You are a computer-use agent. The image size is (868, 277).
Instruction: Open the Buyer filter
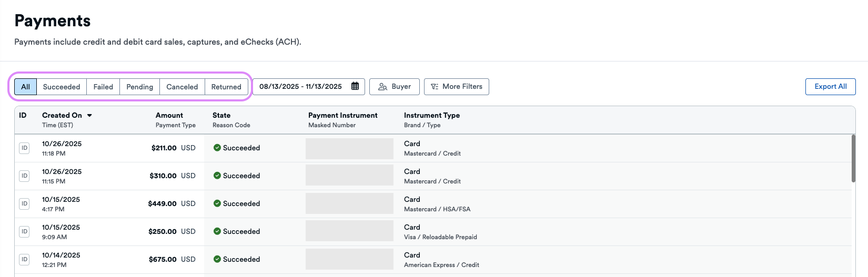point(395,87)
